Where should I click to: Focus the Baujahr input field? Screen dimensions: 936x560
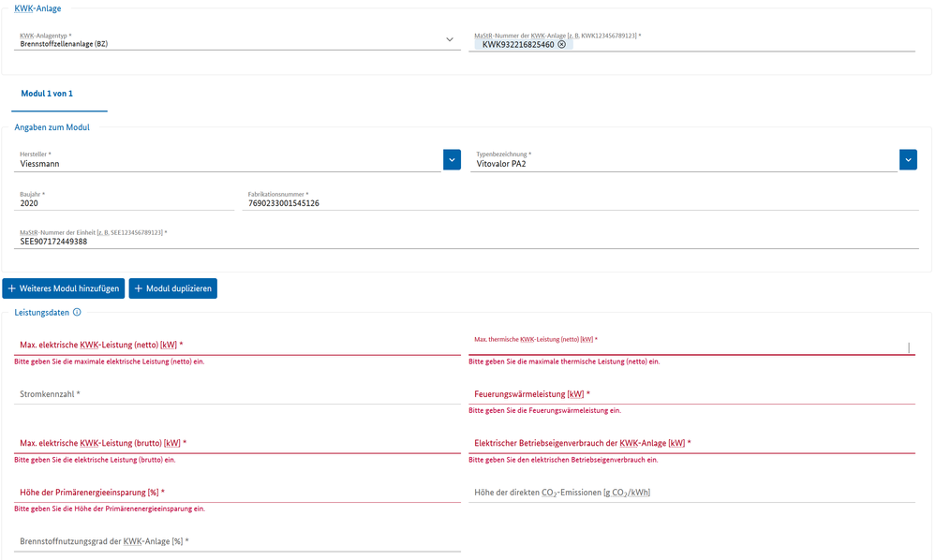122,202
